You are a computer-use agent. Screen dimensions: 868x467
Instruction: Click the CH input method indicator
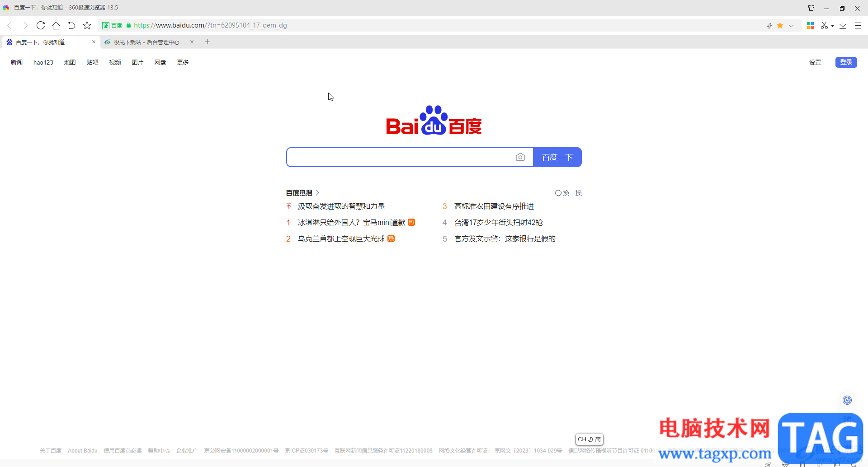click(589, 439)
